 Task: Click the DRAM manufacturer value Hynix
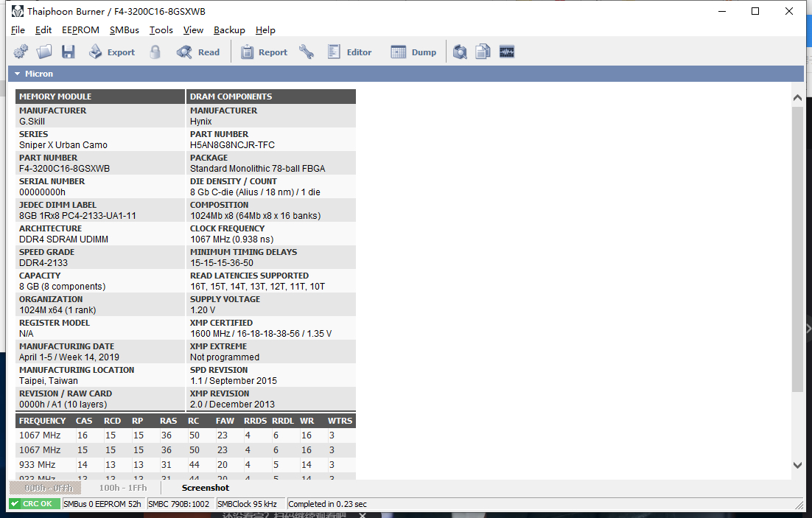pos(201,122)
